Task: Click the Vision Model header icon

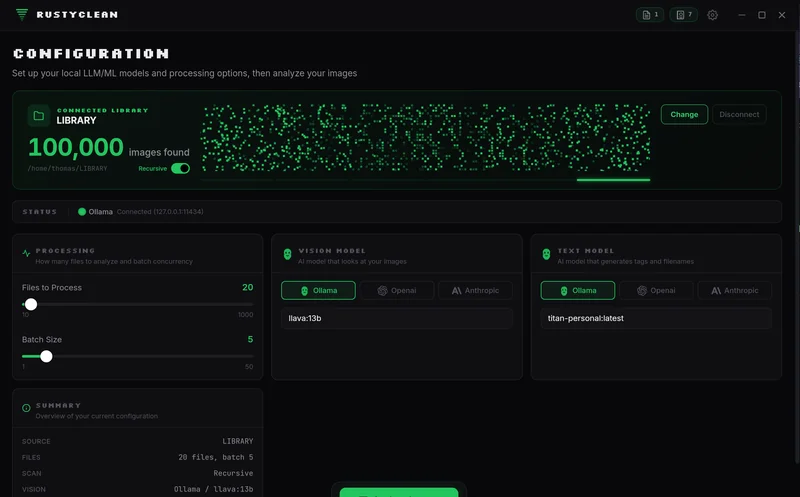Action: point(288,254)
